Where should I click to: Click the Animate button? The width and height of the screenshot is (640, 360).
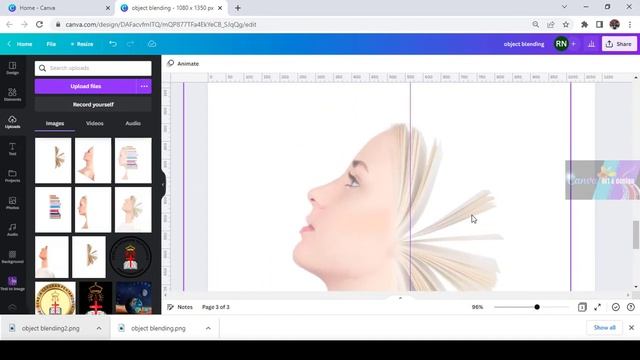coord(183,64)
